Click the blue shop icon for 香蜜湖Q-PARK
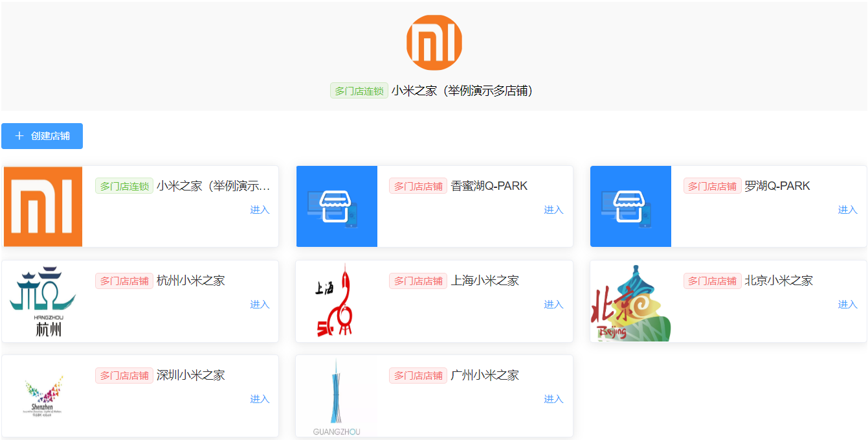Screen dimensions: 868x440 click(337, 207)
